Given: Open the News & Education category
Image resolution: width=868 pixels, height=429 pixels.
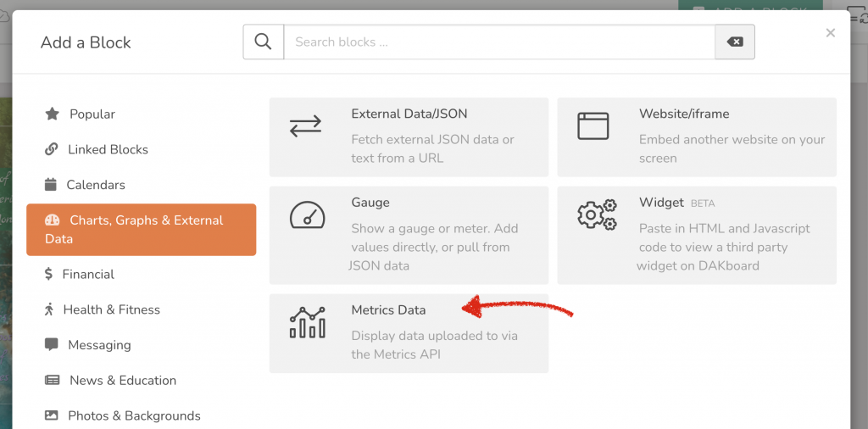Looking at the screenshot, I should click(x=142, y=381).
